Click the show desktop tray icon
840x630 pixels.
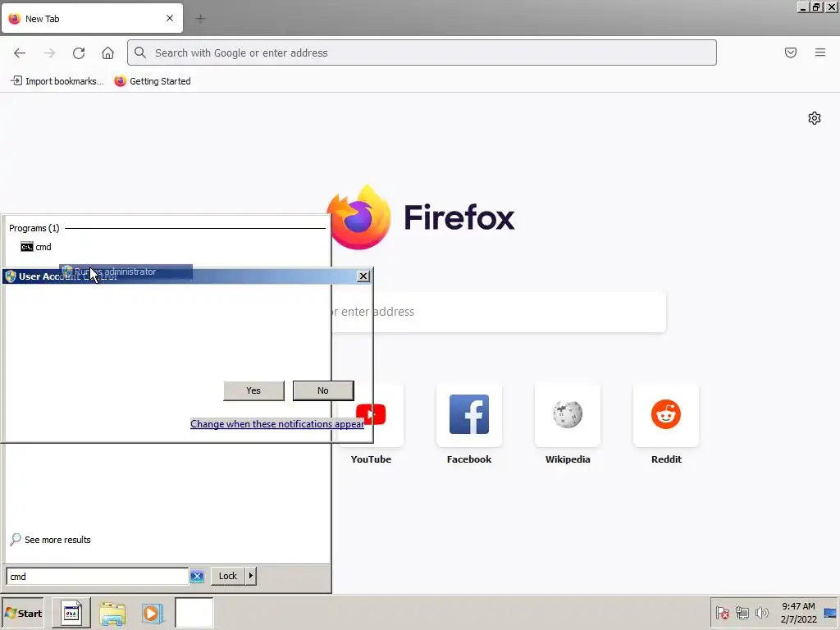coord(830,614)
